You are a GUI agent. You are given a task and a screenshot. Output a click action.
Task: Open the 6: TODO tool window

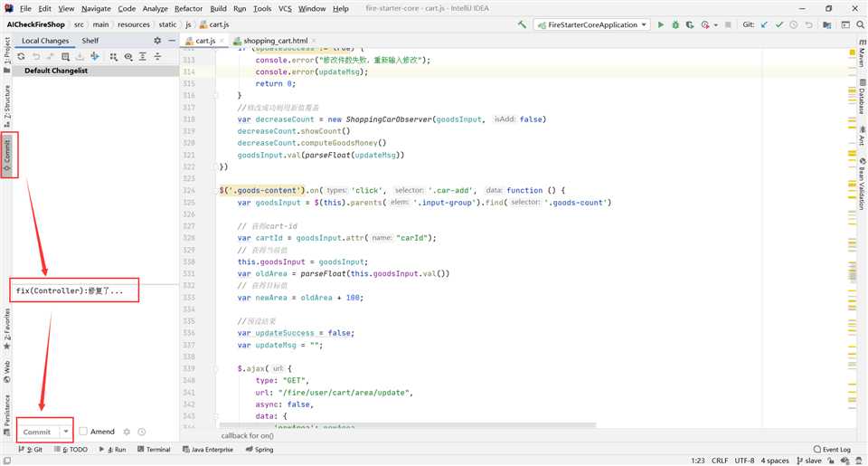(71, 450)
